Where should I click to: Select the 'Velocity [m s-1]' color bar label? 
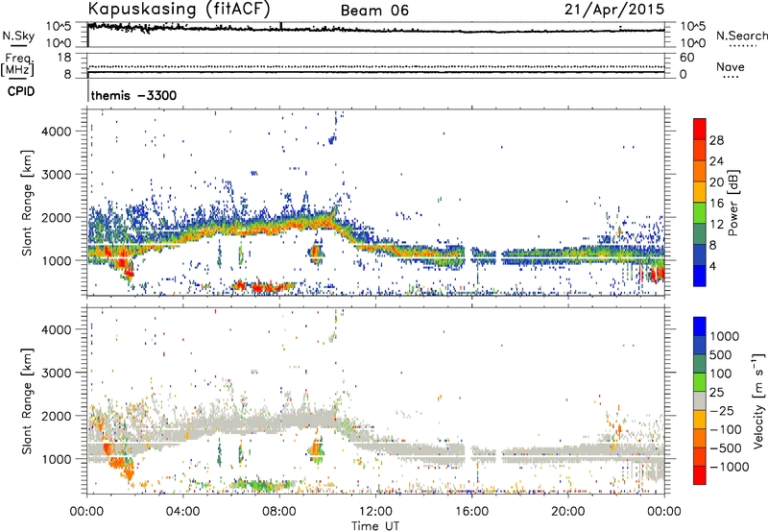point(758,400)
